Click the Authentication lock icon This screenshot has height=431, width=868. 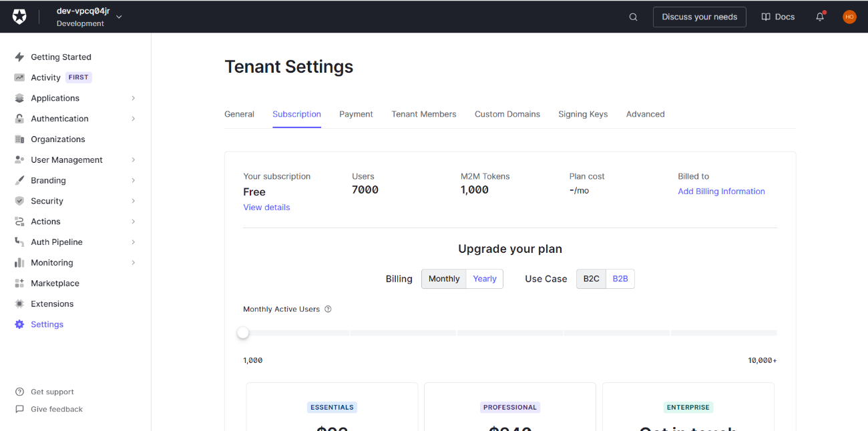[19, 119]
